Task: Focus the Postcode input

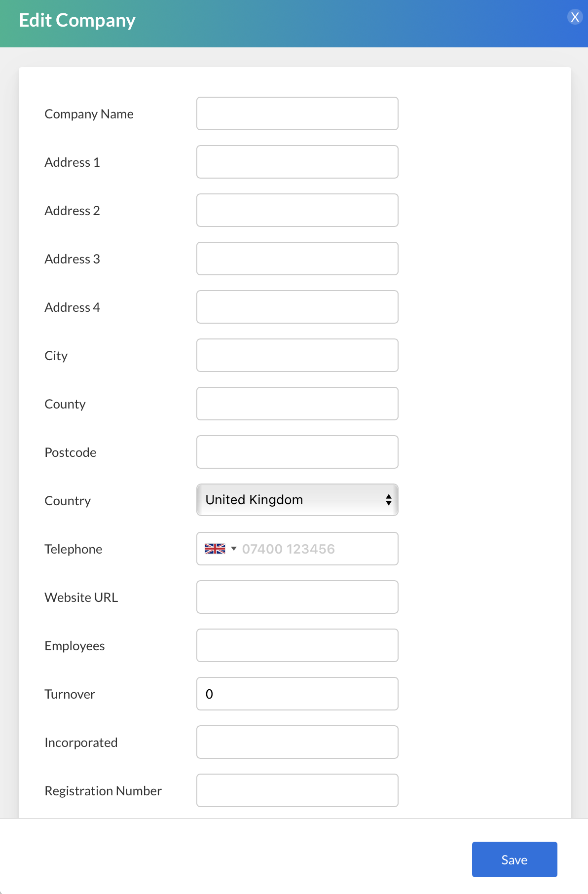Action: 297,452
